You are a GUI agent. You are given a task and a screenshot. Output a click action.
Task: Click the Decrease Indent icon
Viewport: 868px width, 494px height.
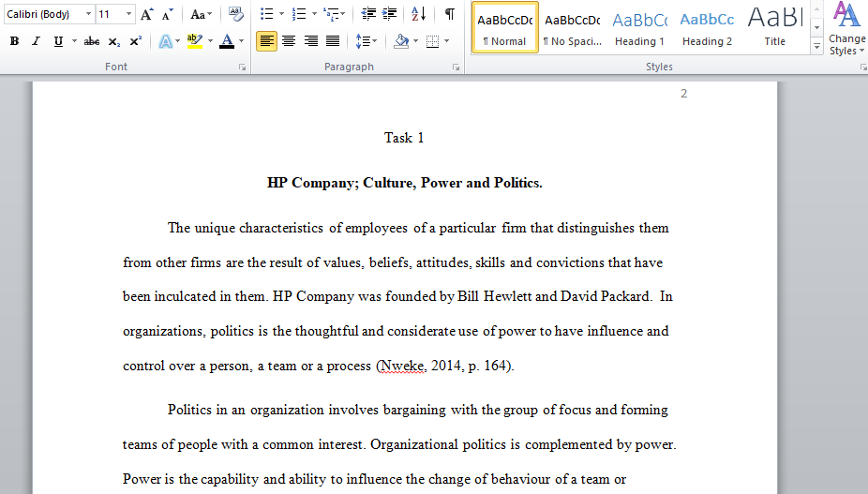tap(368, 14)
